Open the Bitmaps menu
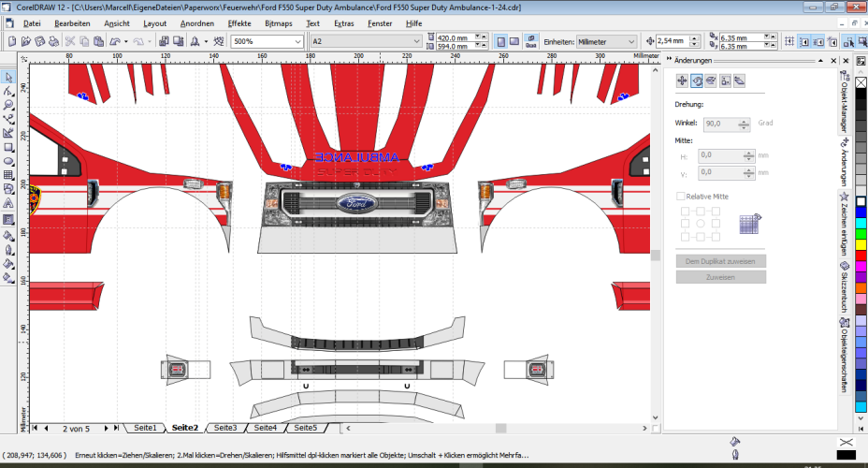 279,23
